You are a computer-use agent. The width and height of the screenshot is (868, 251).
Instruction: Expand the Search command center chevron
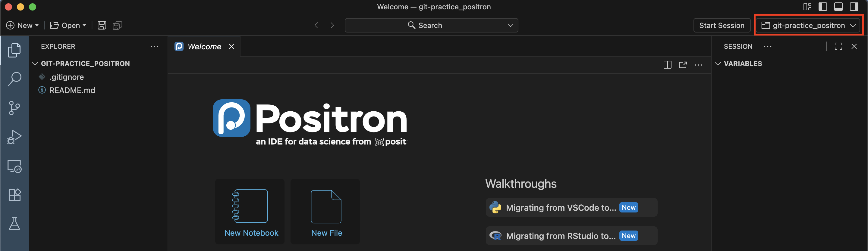click(x=511, y=25)
